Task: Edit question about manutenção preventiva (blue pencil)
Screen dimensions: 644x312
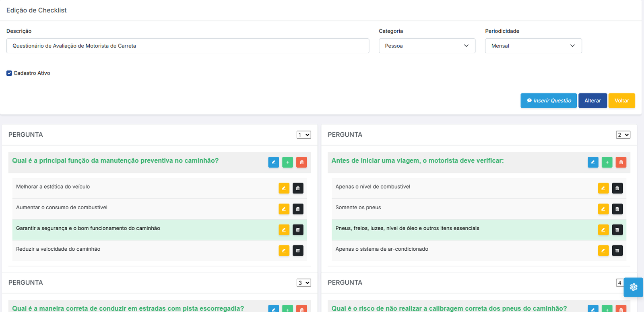Action: pos(273,162)
